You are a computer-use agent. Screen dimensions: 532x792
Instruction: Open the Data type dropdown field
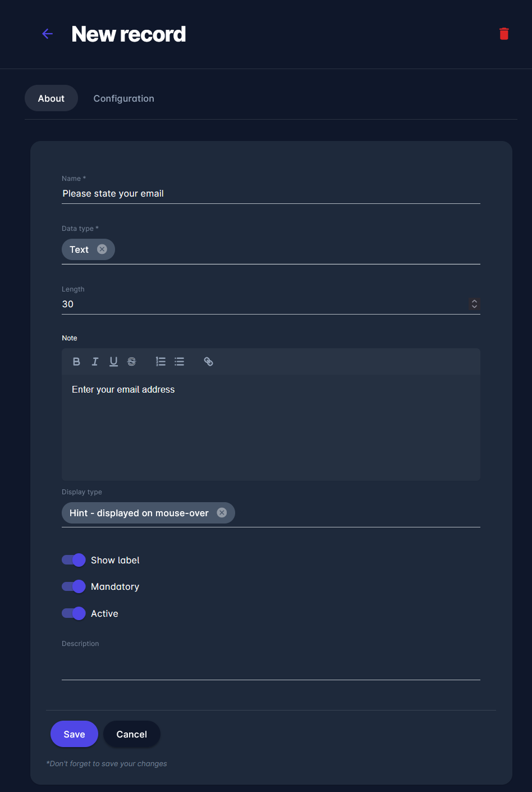pyautogui.click(x=297, y=250)
